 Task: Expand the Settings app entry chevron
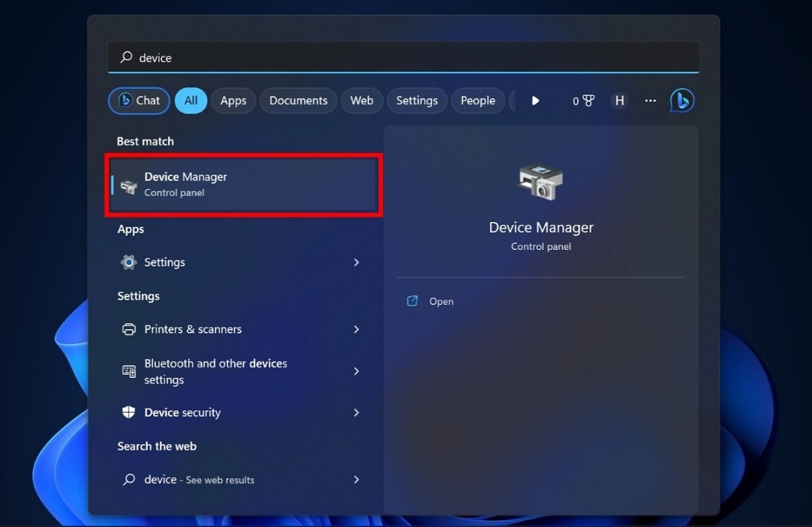357,262
